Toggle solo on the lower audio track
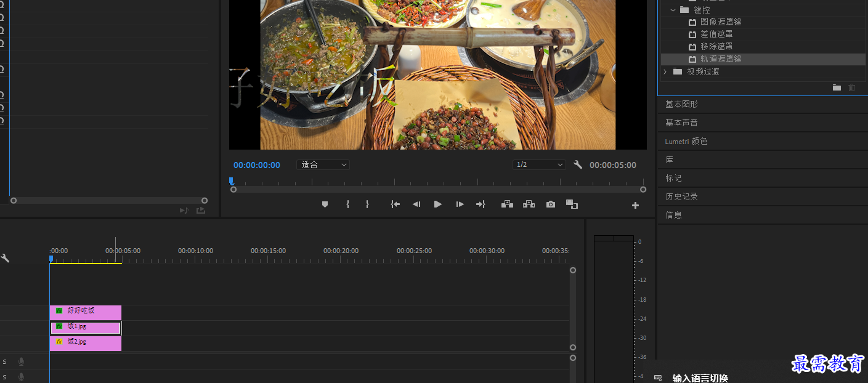The height and width of the screenshot is (383, 868). pyautogui.click(x=4, y=377)
